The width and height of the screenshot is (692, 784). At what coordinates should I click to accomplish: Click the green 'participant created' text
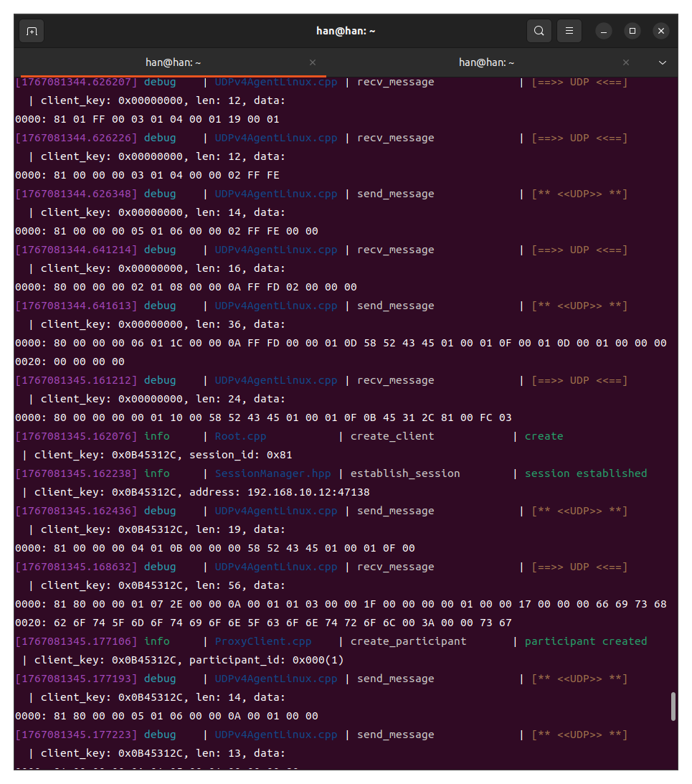tap(585, 641)
